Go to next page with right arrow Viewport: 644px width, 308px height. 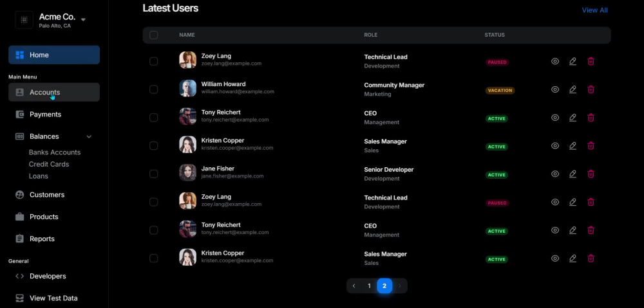click(x=400, y=286)
